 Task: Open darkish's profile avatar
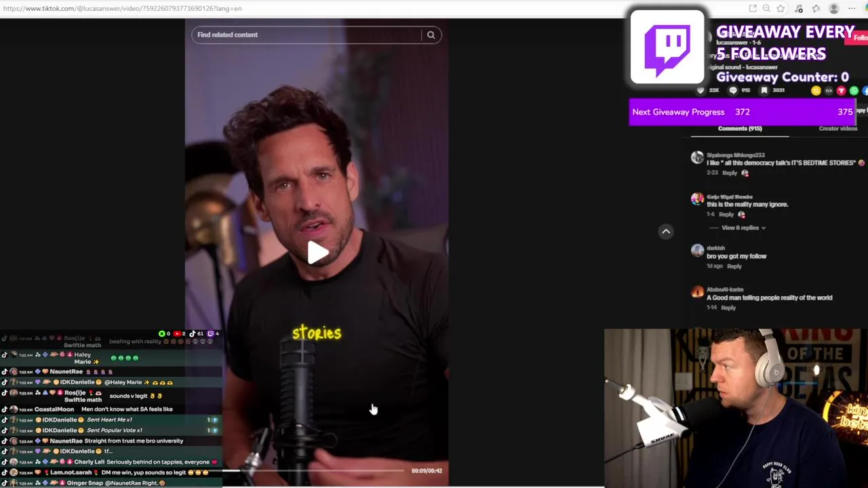(697, 251)
